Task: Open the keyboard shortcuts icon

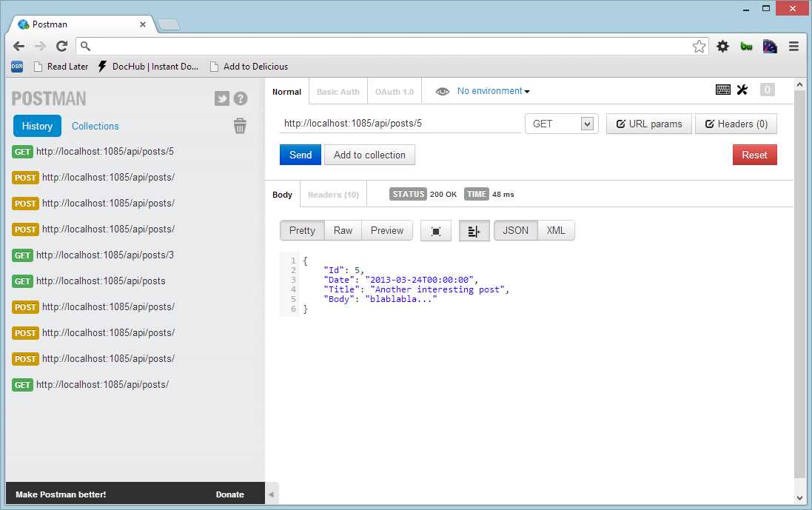Action: click(x=723, y=90)
